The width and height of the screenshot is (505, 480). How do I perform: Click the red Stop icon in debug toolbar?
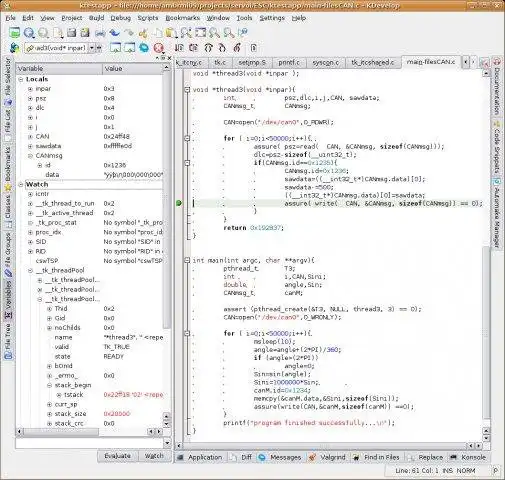[x=159, y=48]
